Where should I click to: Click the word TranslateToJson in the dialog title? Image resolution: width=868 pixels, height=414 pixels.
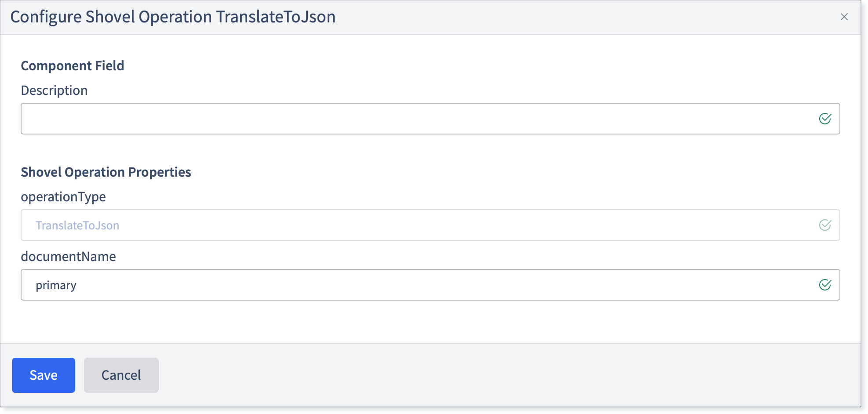click(276, 17)
